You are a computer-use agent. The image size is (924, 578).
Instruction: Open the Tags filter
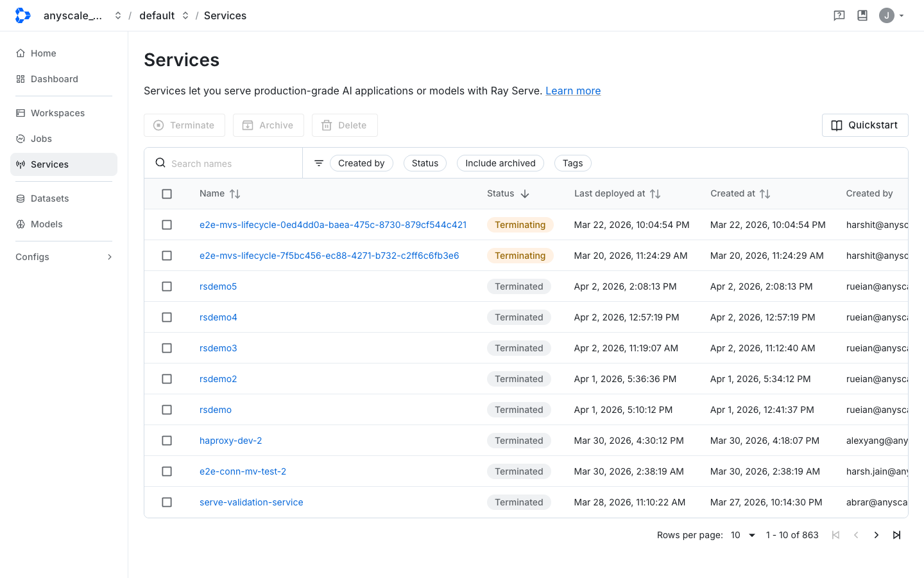(573, 163)
